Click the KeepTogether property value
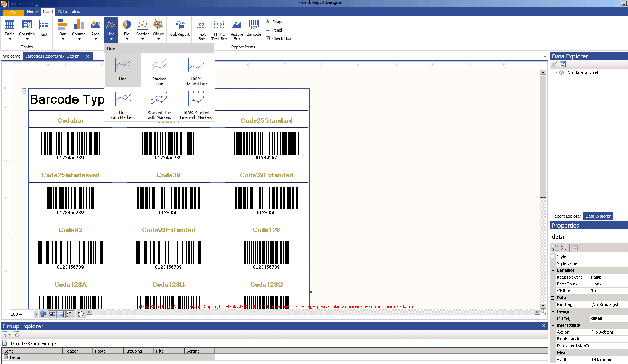 coord(609,277)
